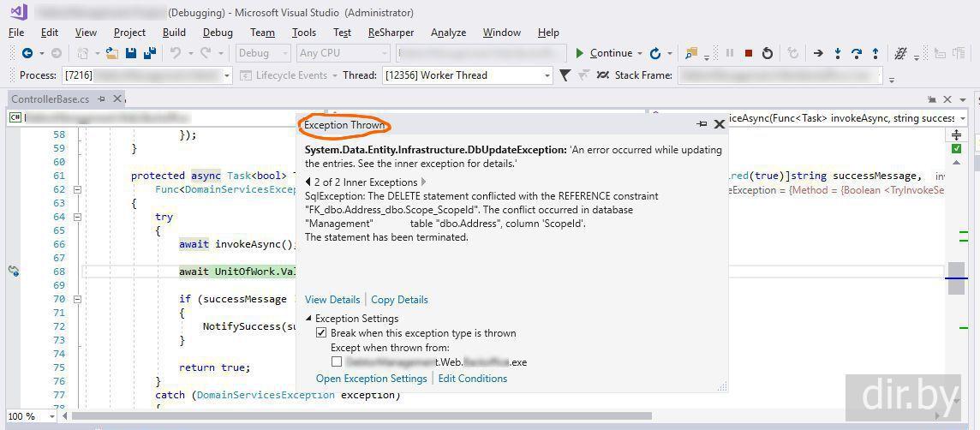This screenshot has width=980, height=430.
Task: Close the Exception Thrown popup
Action: (x=720, y=124)
